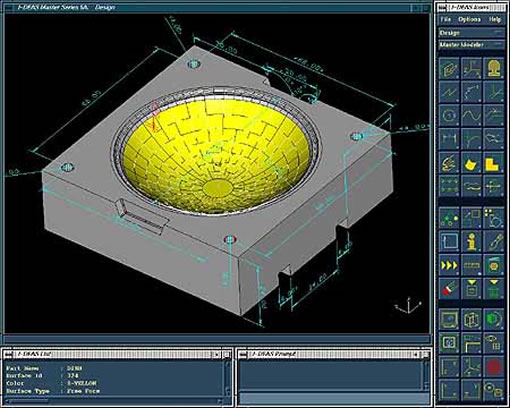Click the Prompt window input field
This screenshot has height=408, width=510.
pos(333,398)
